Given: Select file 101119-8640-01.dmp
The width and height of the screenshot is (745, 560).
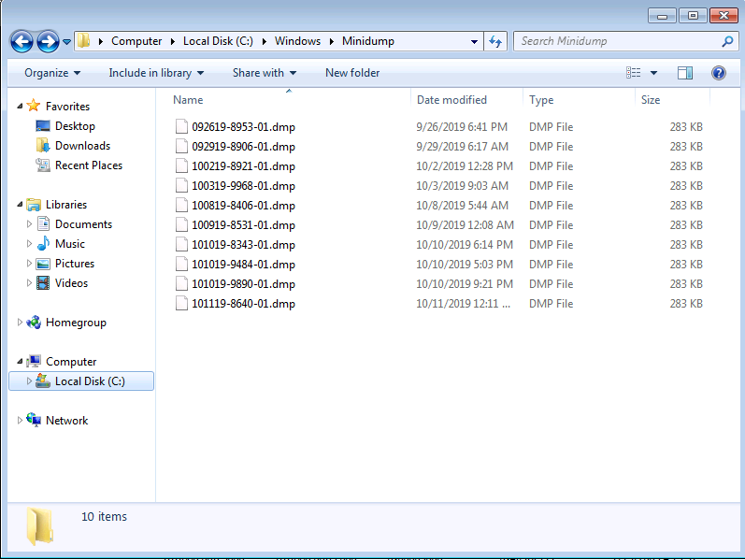Looking at the screenshot, I should (243, 303).
